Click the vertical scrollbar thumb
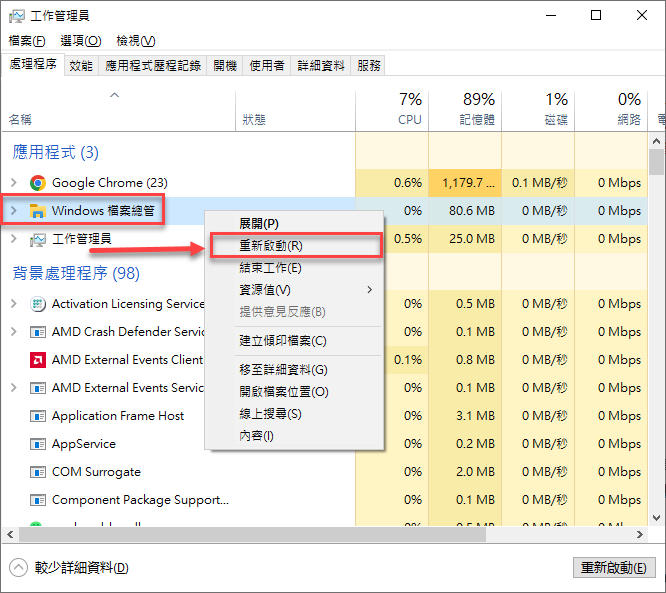The height and width of the screenshot is (593, 666). click(x=656, y=162)
